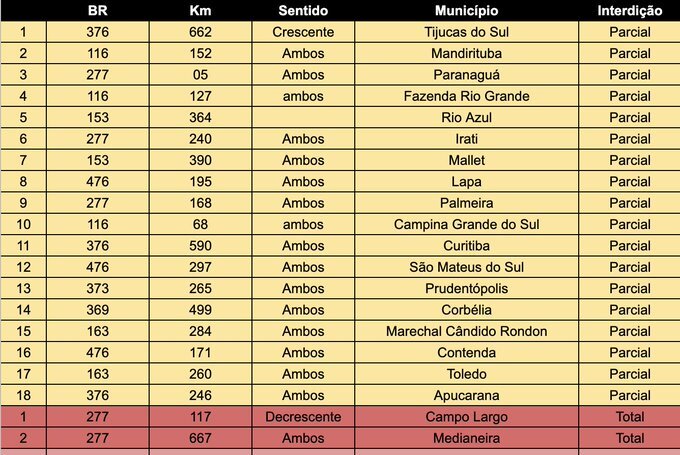
Task: Click the Paranaguá cell
Action: (x=466, y=75)
